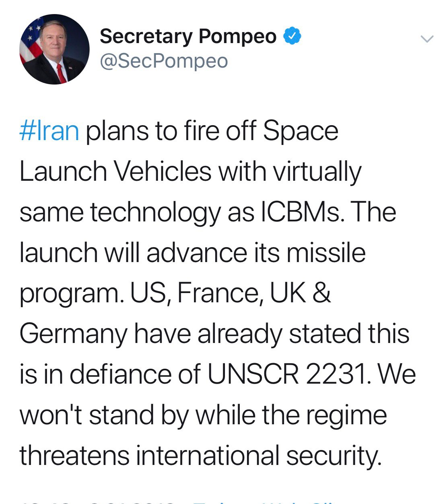Click the word 'Germany' in the tweet
Screen dimensions: 437x504
73,334
